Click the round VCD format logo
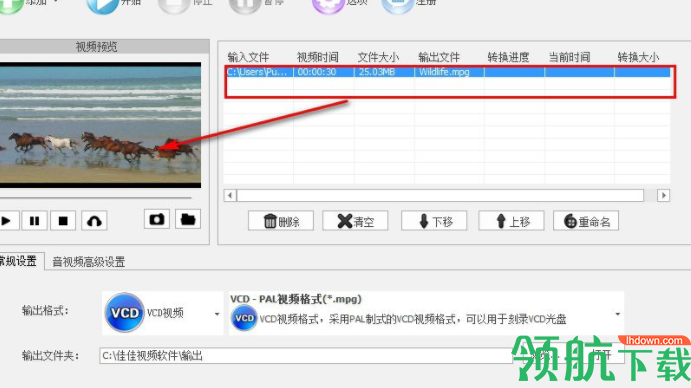This screenshot has height=388, width=691. coord(125,313)
